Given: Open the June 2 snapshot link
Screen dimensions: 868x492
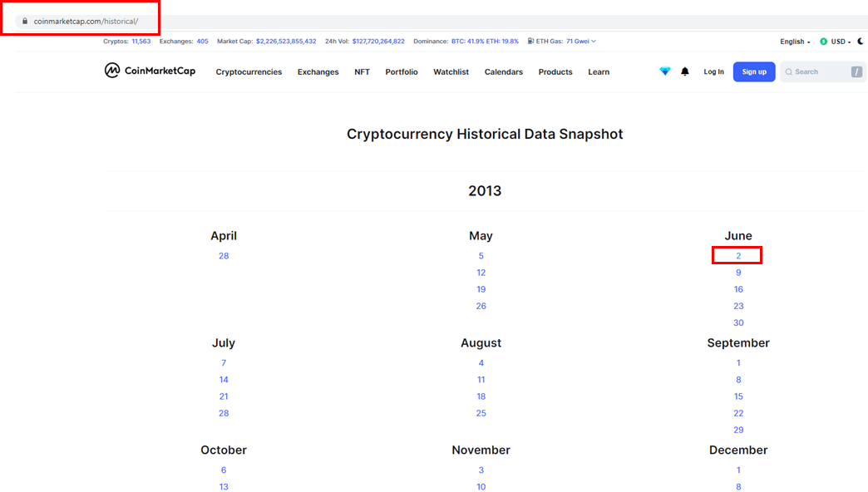Looking at the screenshot, I should 737,255.
